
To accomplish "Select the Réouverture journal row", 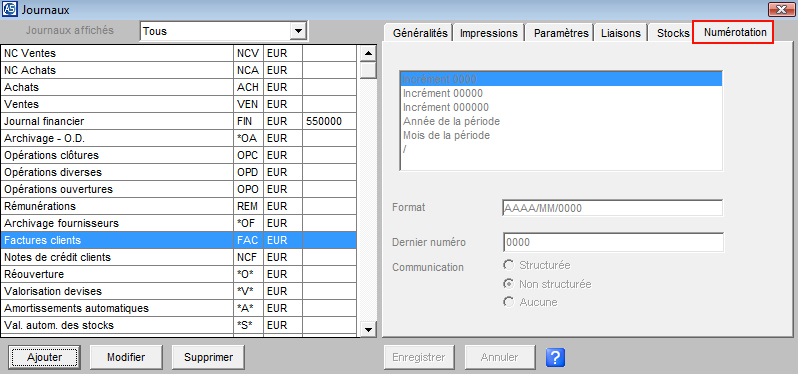I will click(x=179, y=274).
